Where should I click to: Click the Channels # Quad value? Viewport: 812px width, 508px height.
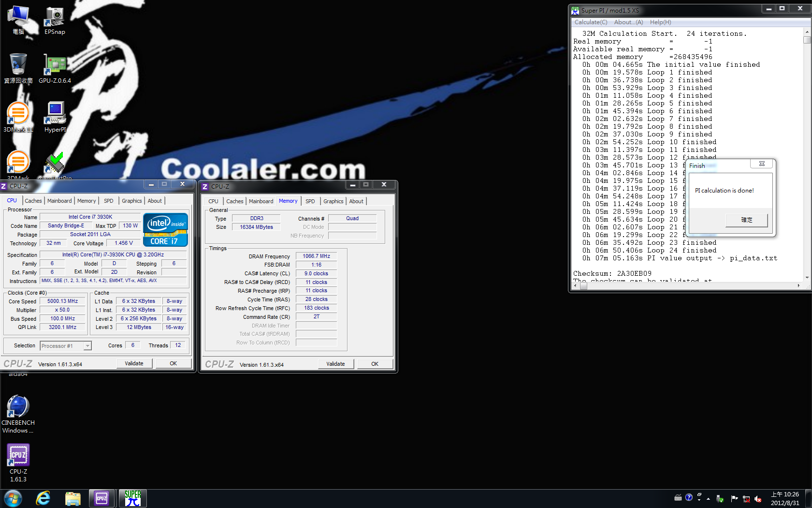(352, 219)
